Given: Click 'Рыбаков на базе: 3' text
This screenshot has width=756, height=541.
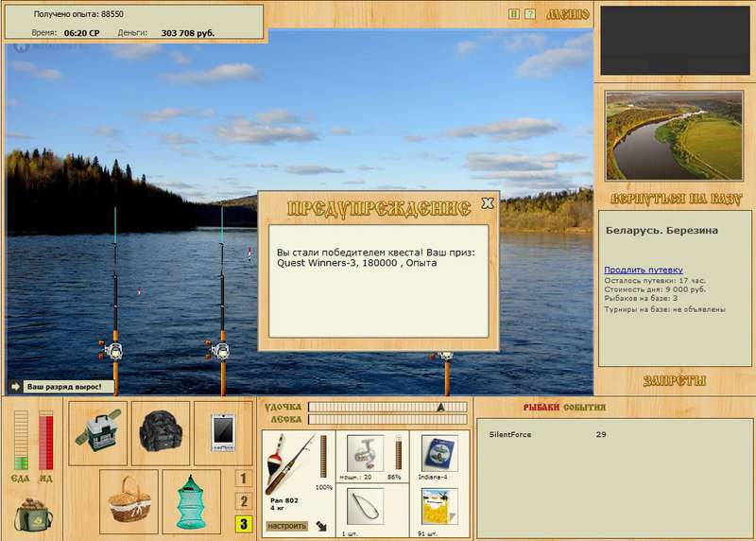Looking at the screenshot, I should pyautogui.click(x=641, y=299).
